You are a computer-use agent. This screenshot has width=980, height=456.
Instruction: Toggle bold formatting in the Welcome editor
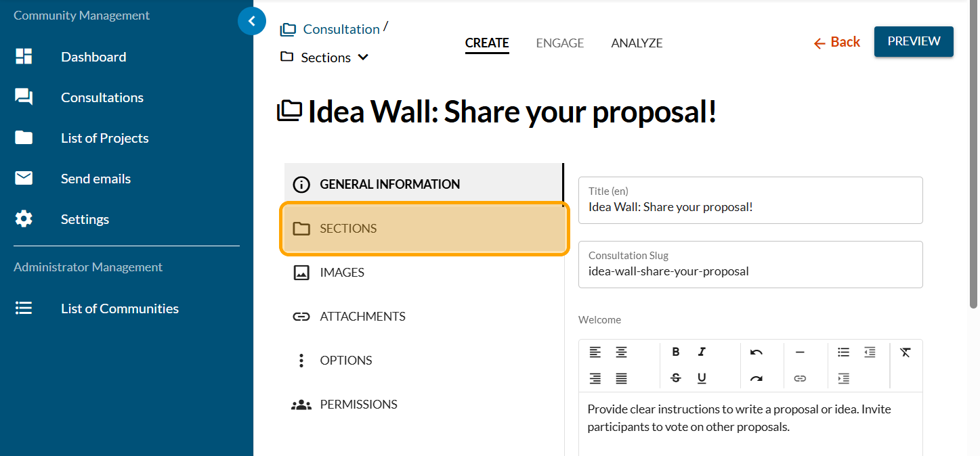(675, 352)
